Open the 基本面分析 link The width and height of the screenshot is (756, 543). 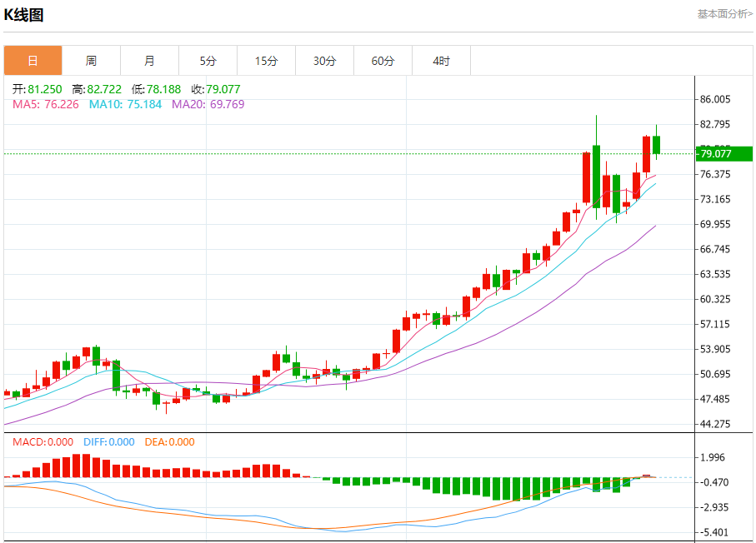tap(724, 14)
